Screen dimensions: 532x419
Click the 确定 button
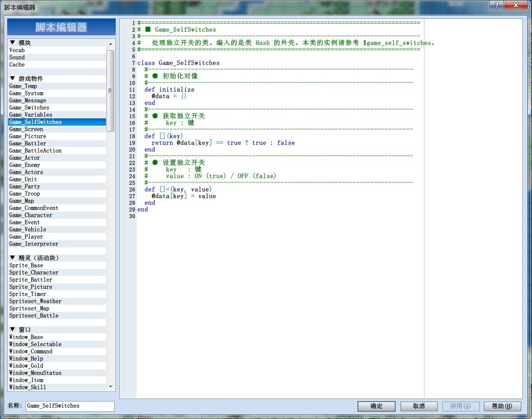coord(376,406)
